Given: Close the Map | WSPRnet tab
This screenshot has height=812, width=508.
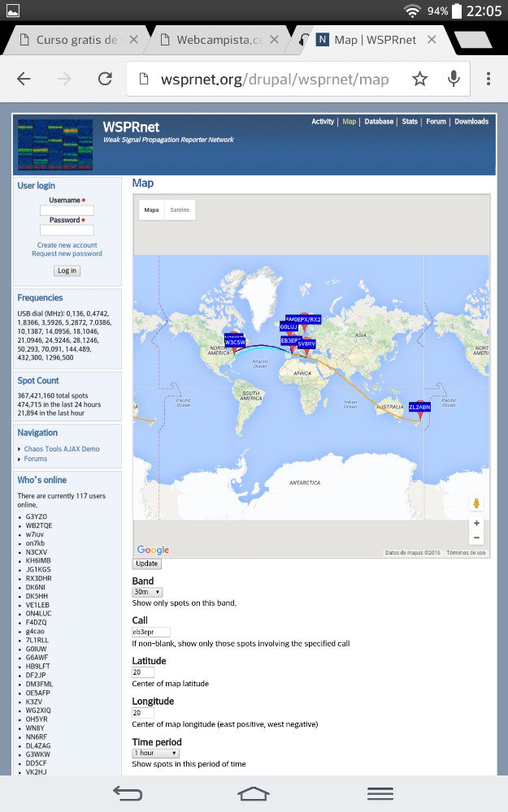Looking at the screenshot, I should 432,39.
